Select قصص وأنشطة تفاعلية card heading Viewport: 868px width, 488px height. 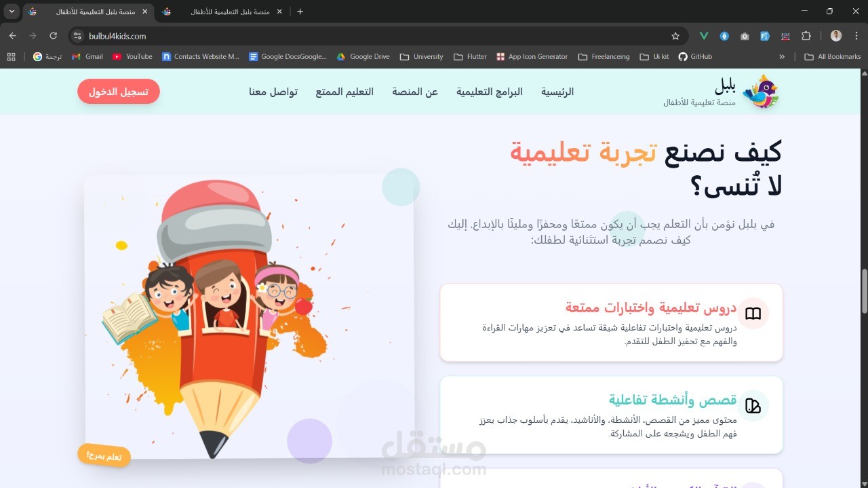[x=673, y=400]
